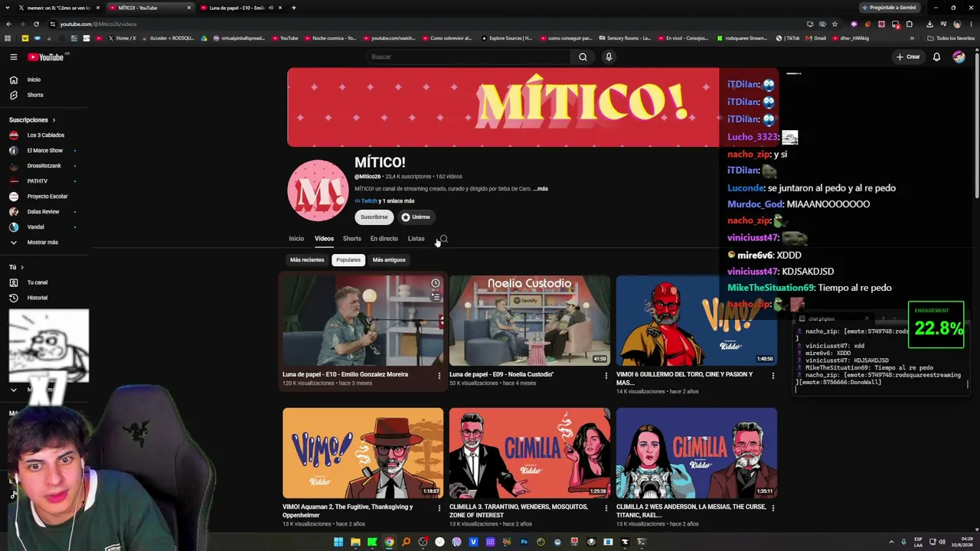Open channel 'Inicio' tab
980x551 pixels.
(x=296, y=239)
